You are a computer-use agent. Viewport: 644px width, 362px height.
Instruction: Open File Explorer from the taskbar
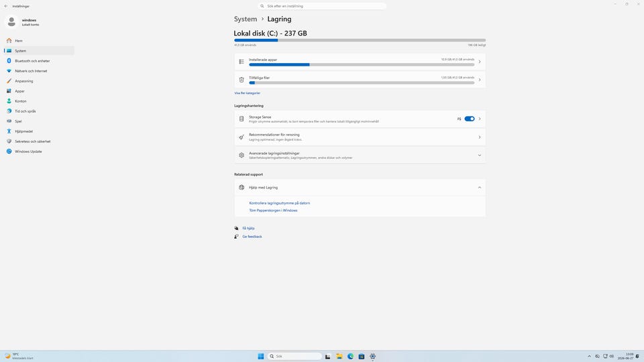[339, 356]
